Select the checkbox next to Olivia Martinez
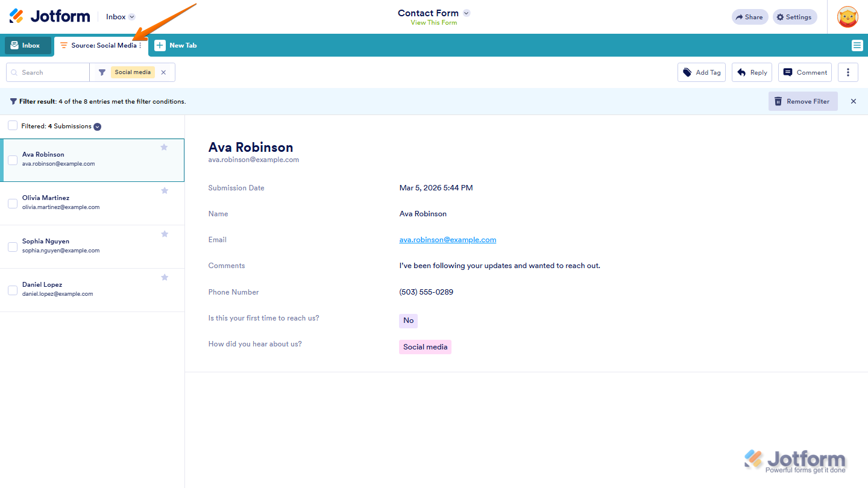The height and width of the screenshot is (488, 868). click(13, 204)
